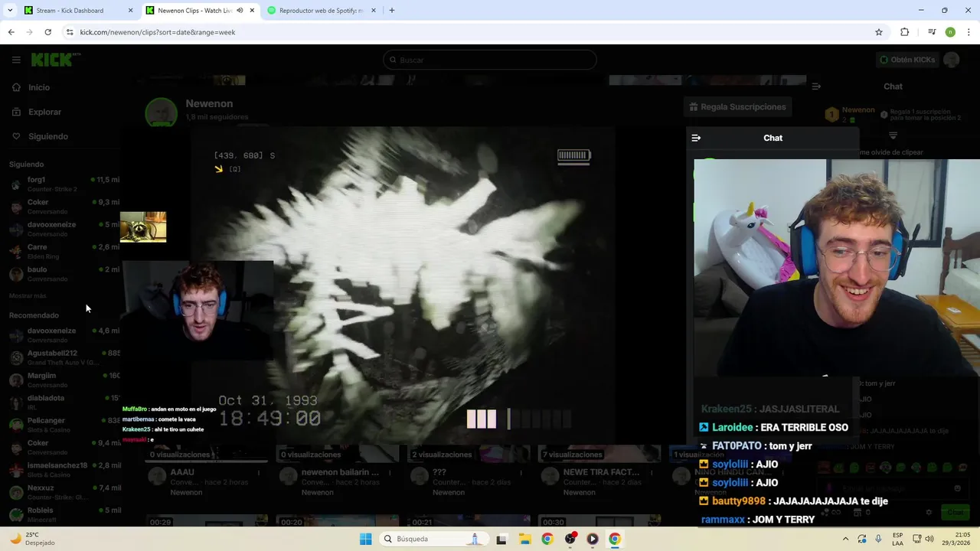Open volume control in system tray
This screenshot has height=551, width=980.
point(929,539)
